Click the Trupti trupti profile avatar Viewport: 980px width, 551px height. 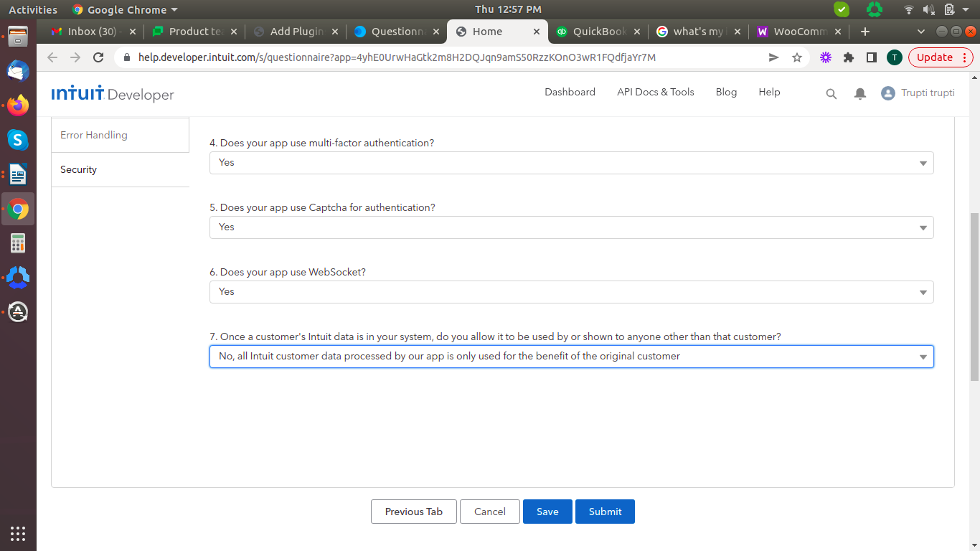pos(887,93)
